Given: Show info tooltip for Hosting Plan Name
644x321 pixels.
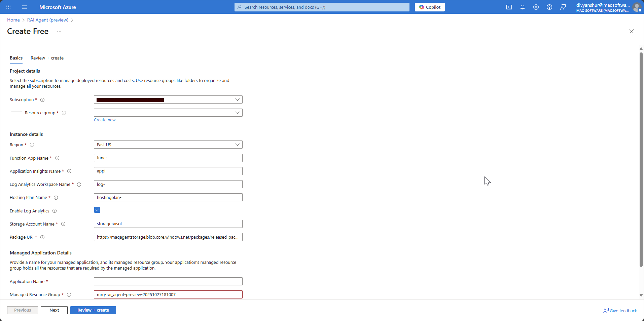Looking at the screenshot, I should (x=56, y=198).
